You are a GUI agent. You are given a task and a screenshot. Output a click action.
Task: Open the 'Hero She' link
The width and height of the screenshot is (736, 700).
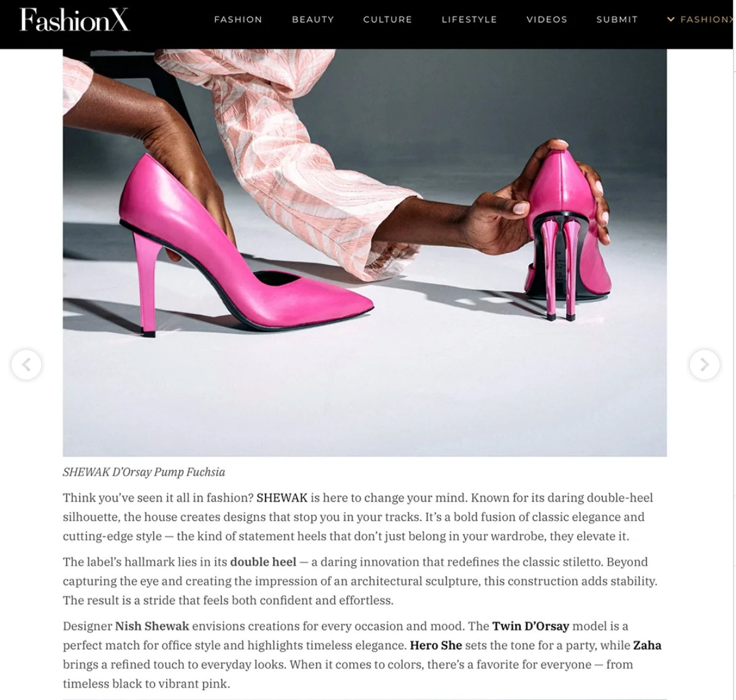436,645
